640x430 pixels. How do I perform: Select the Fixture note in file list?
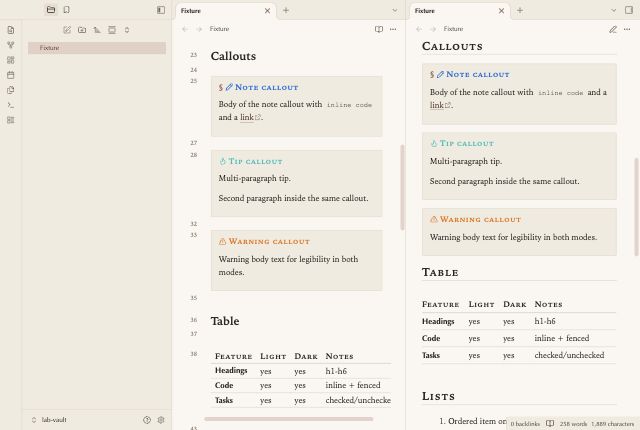pyautogui.click(x=97, y=48)
